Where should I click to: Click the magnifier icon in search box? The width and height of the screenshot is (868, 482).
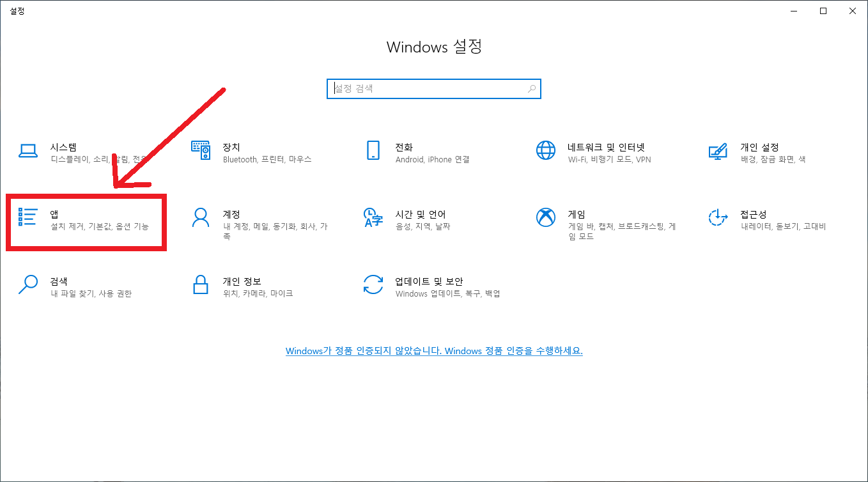[532, 89]
